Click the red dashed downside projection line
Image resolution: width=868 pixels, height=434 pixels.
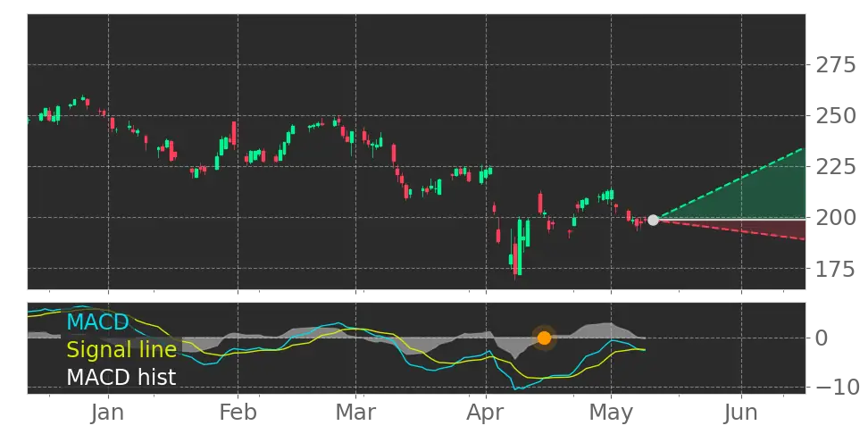730,230
